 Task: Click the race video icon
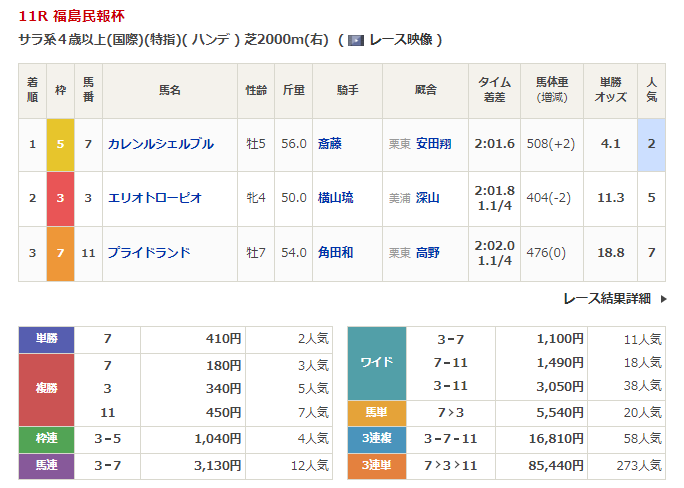pyautogui.click(x=356, y=40)
